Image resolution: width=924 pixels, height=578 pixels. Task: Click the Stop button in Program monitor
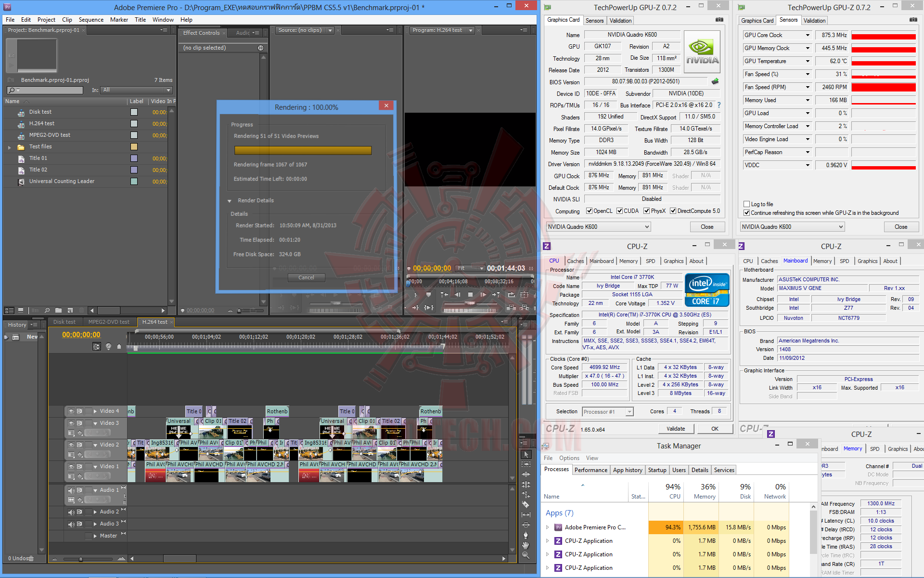coord(470,295)
